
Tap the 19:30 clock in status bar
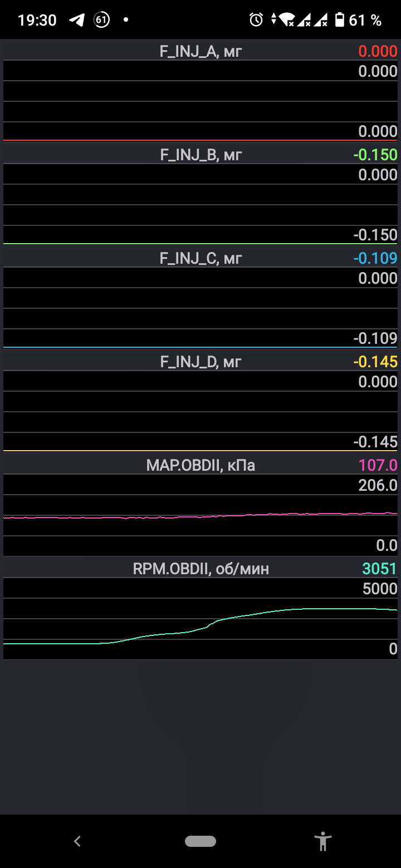pos(37,21)
